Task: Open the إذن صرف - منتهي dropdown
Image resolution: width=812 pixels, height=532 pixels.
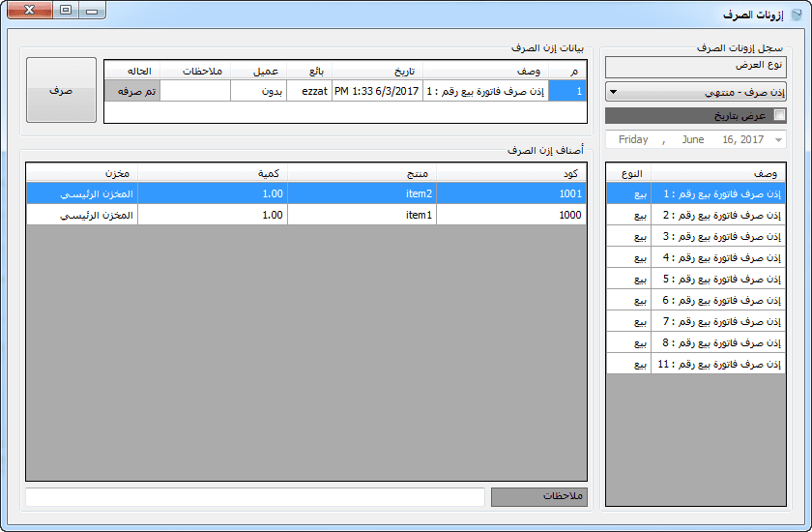Action: (x=695, y=92)
